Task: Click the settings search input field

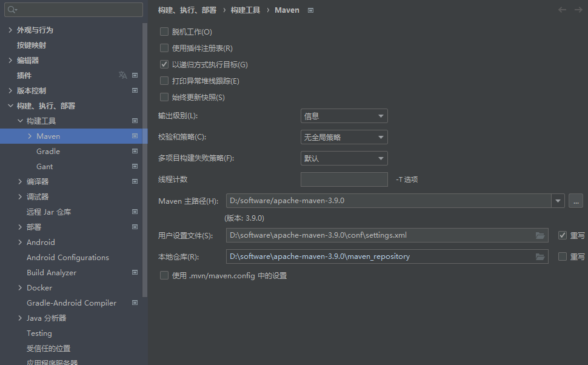Action: click(73, 10)
